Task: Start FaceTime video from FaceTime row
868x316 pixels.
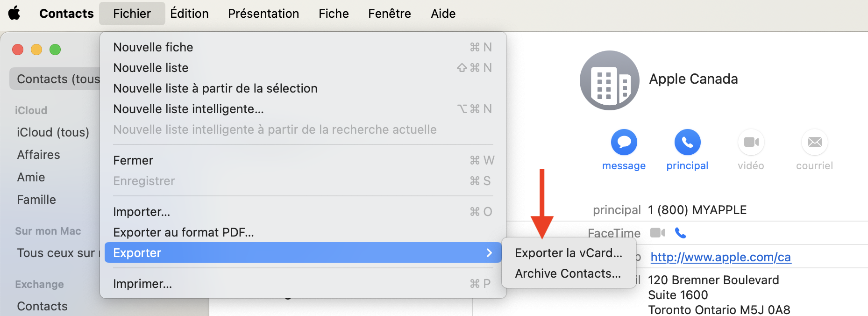Action: click(x=657, y=233)
